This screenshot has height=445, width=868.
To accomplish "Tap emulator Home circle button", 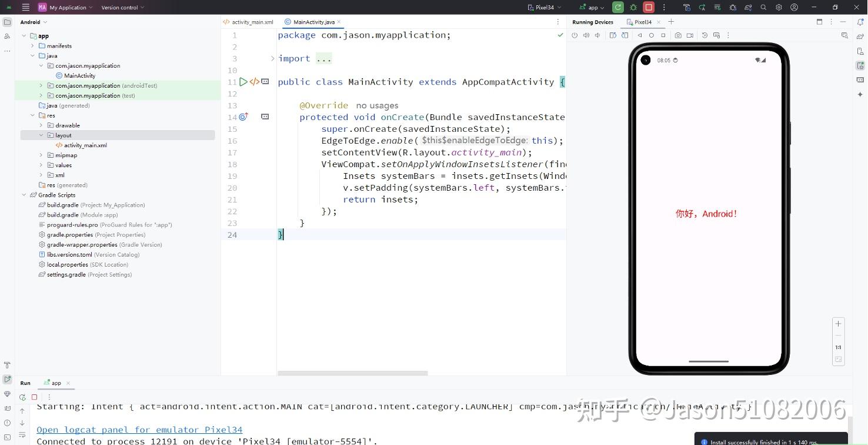I will point(652,35).
